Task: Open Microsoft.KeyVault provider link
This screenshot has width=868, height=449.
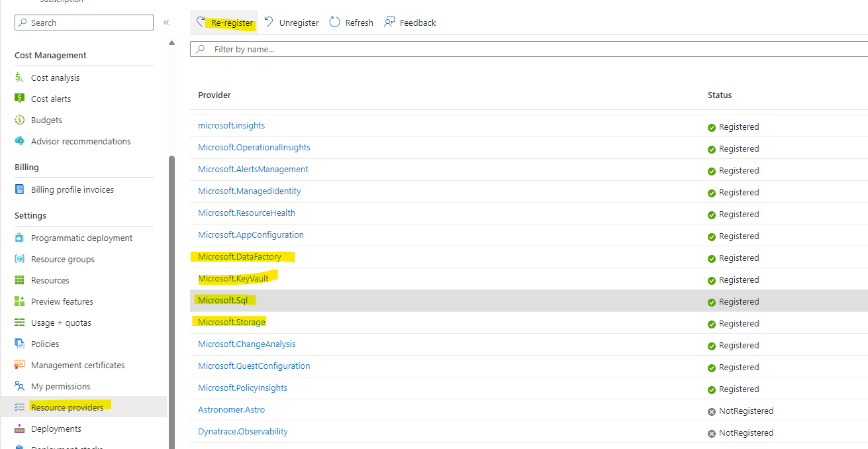Action: click(233, 278)
